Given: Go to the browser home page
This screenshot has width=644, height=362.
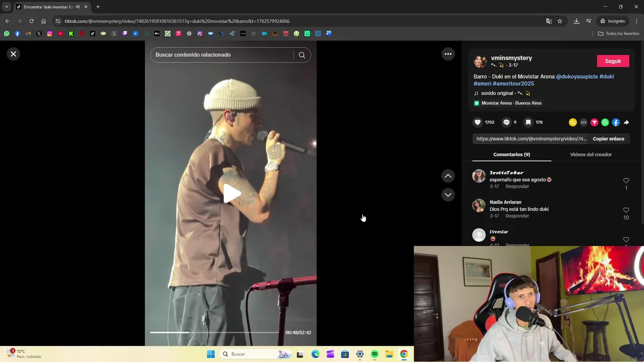Looking at the screenshot, I should (x=43, y=21).
